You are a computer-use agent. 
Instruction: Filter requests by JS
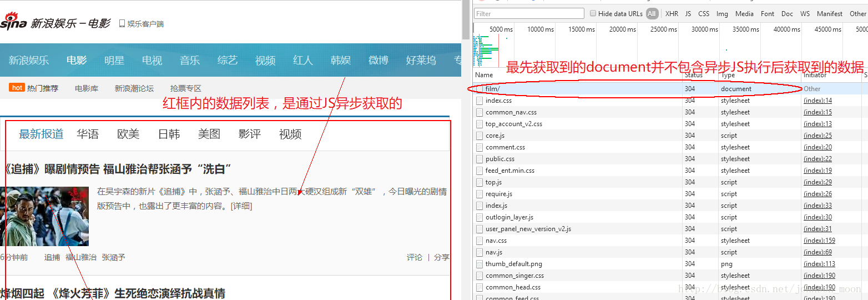[x=688, y=13]
